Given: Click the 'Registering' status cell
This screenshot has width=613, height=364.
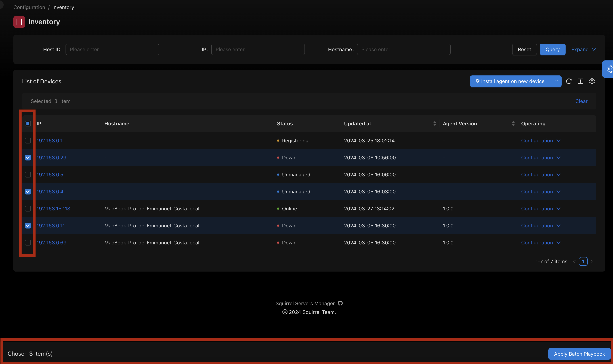Looking at the screenshot, I should (295, 141).
